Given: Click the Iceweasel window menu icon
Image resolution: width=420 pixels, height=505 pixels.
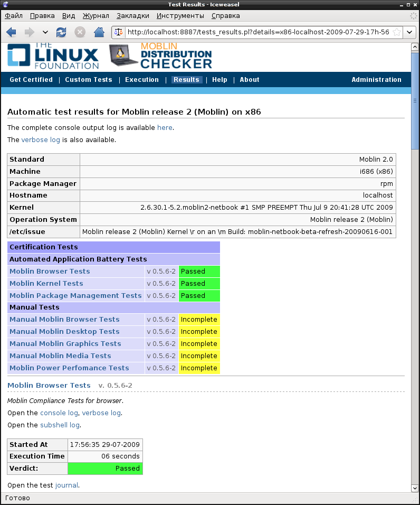Looking at the screenshot, I should pos(5,5).
